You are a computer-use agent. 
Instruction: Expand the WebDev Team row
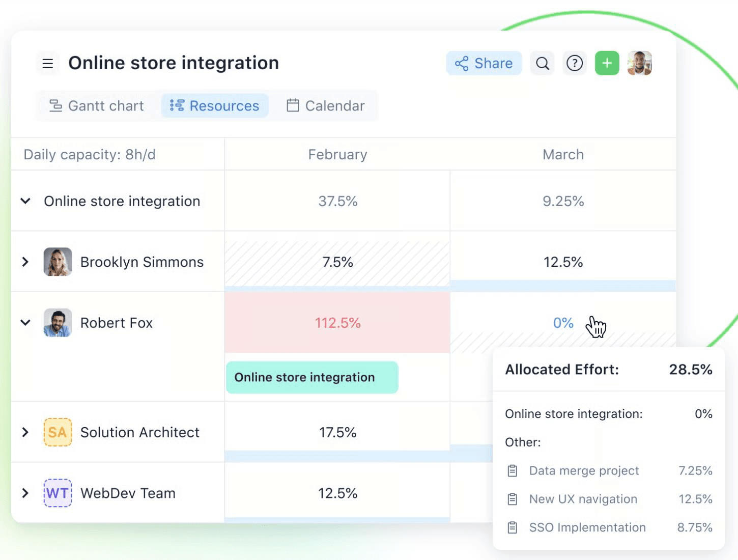pos(25,493)
